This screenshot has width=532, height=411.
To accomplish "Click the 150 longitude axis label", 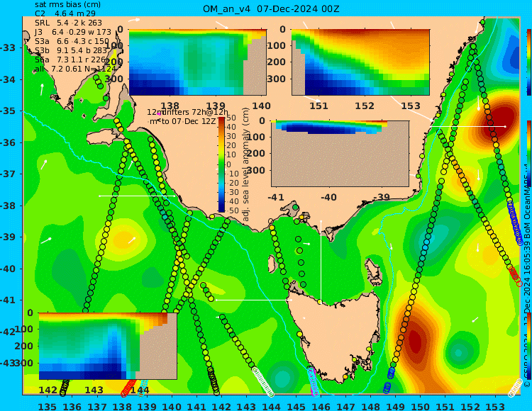I will point(420,406).
